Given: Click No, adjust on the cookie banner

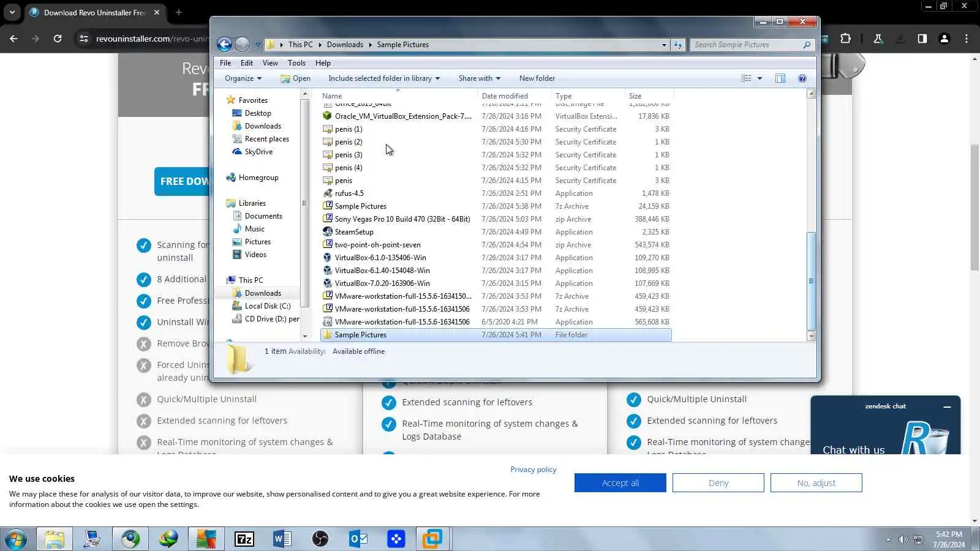Looking at the screenshot, I should [x=816, y=483].
